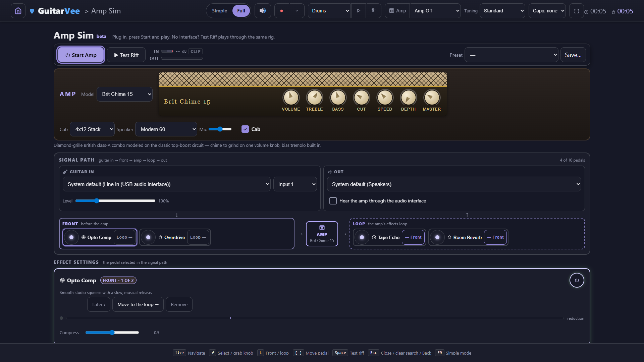Toggle the Opto Comp pedal on/off switch
Viewport: 644px width, 362px height.
(x=71, y=237)
